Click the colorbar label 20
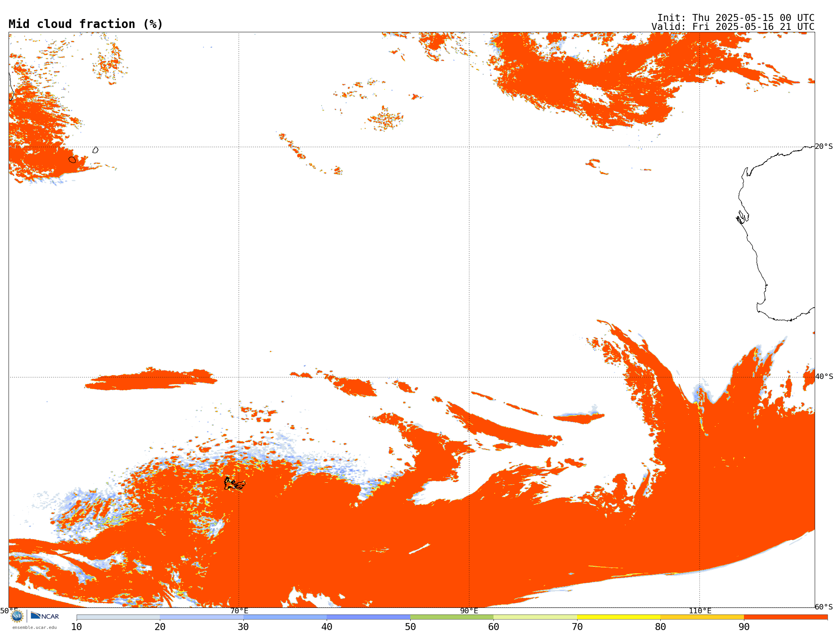Screen dimensions: 840x632 (x=160, y=627)
